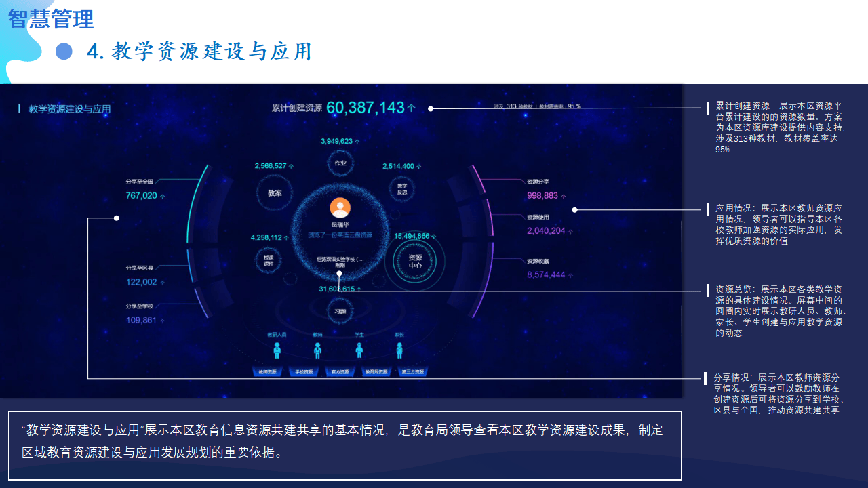Click the 涉及313种教材 coverage text
This screenshot has width=868, height=488.
click(x=537, y=106)
